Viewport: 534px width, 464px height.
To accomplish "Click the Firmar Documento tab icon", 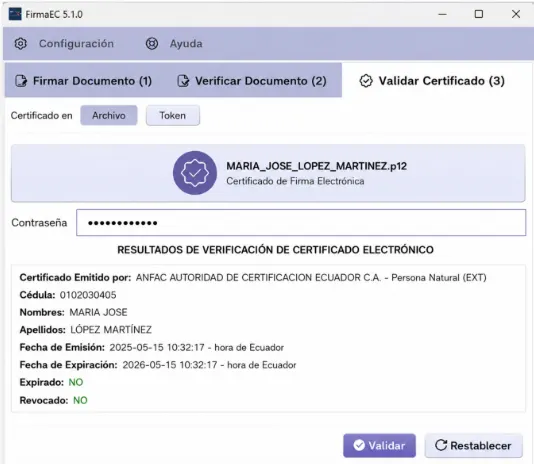I will (21, 81).
